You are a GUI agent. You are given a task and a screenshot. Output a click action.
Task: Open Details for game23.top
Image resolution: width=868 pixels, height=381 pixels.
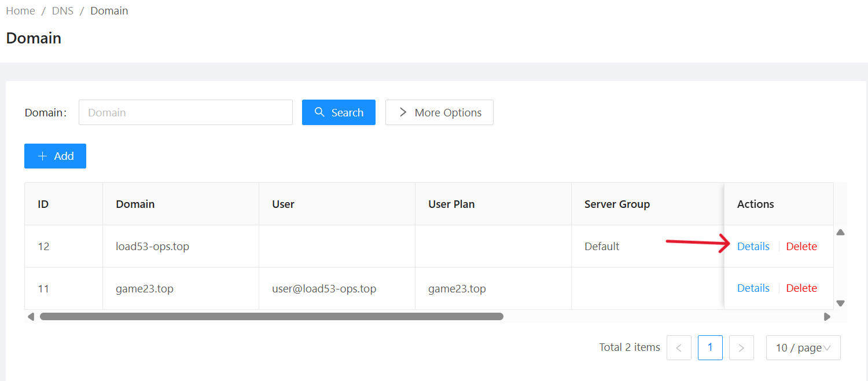tap(753, 288)
